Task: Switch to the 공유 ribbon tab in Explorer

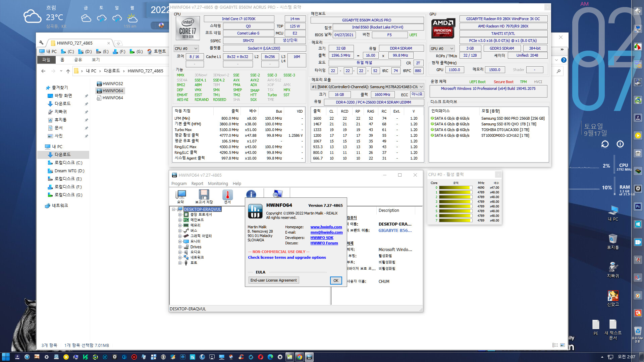Action: tap(78, 60)
